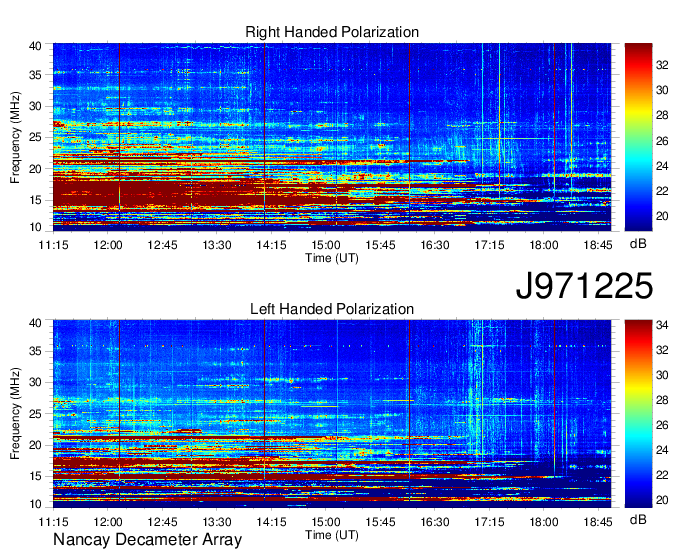Click 12:00 tick on Left Handed time axis
Image resolution: width=680 pixels, height=552 pixels.
[108, 522]
